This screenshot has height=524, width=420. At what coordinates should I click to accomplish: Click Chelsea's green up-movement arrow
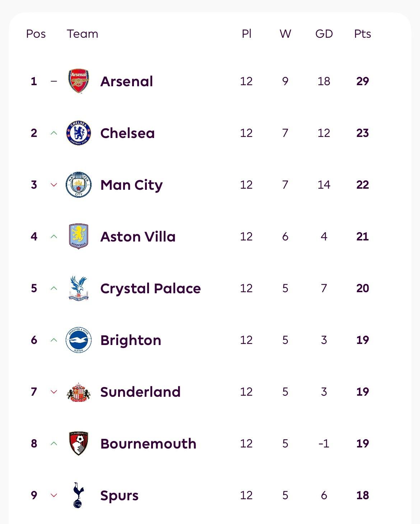click(54, 133)
